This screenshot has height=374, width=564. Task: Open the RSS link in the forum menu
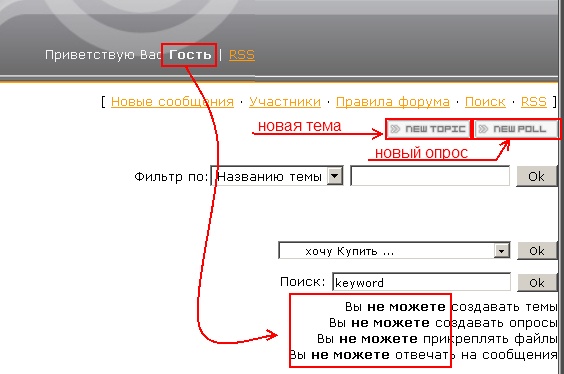[x=534, y=102]
